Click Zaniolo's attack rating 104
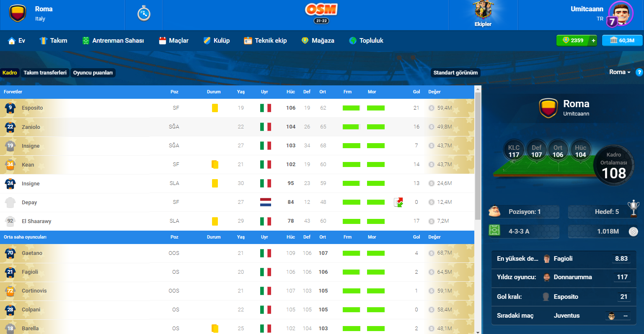 pyautogui.click(x=291, y=127)
